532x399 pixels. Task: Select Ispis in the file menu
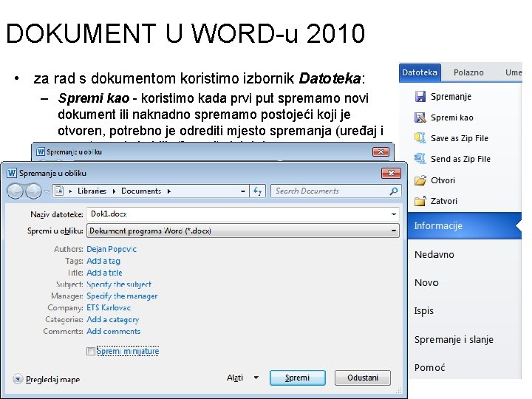424,311
